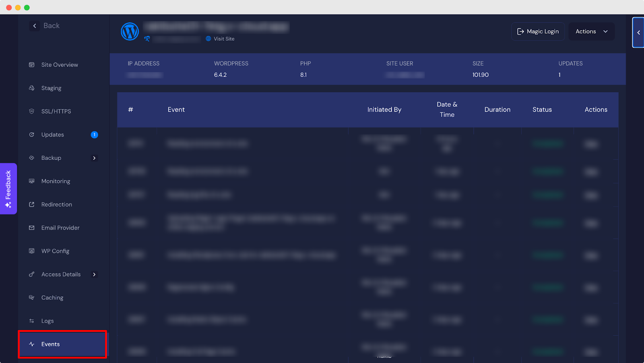Click the Staging sidebar icon
The height and width of the screenshot is (363, 644).
[32, 88]
